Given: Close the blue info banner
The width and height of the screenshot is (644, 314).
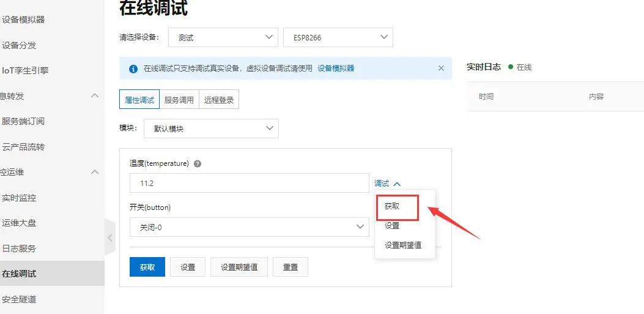Looking at the screenshot, I should tap(441, 69).
